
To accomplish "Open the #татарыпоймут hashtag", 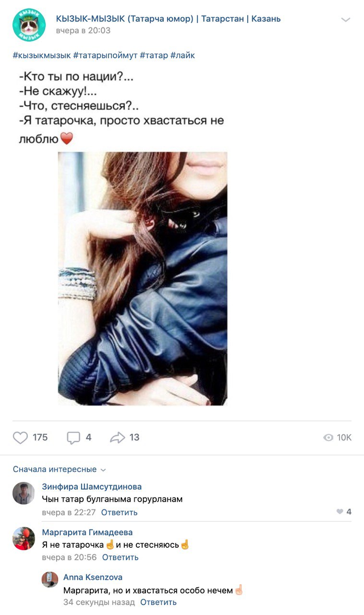I will pyautogui.click(x=105, y=55).
